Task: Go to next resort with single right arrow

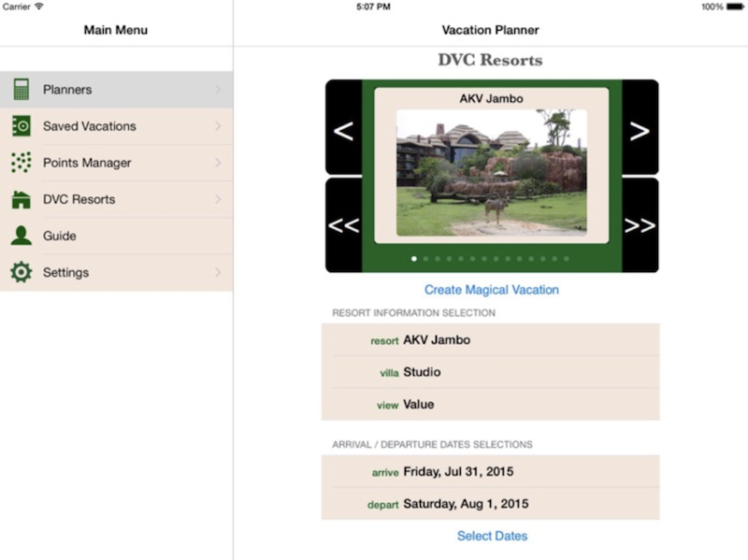Action: click(640, 127)
